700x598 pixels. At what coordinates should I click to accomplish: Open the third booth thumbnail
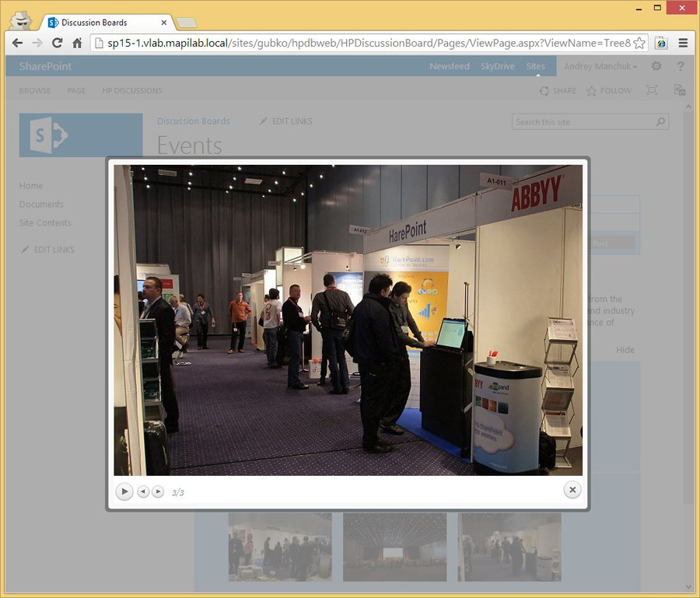coord(509,547)
